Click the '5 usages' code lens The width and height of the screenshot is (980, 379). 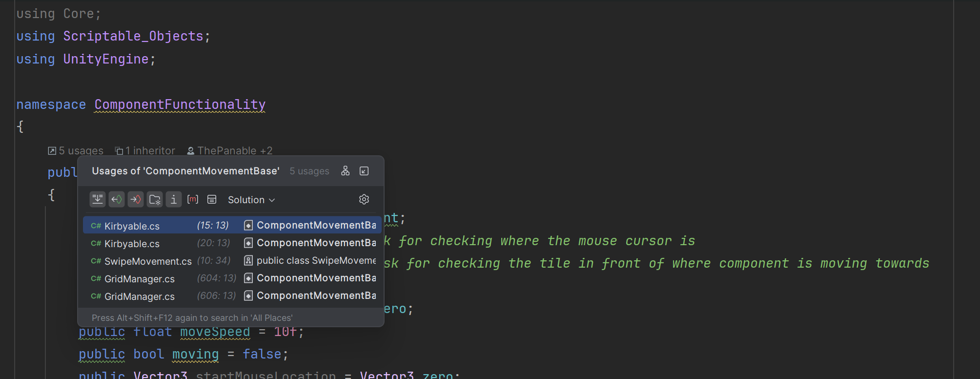tap(76, 151)
